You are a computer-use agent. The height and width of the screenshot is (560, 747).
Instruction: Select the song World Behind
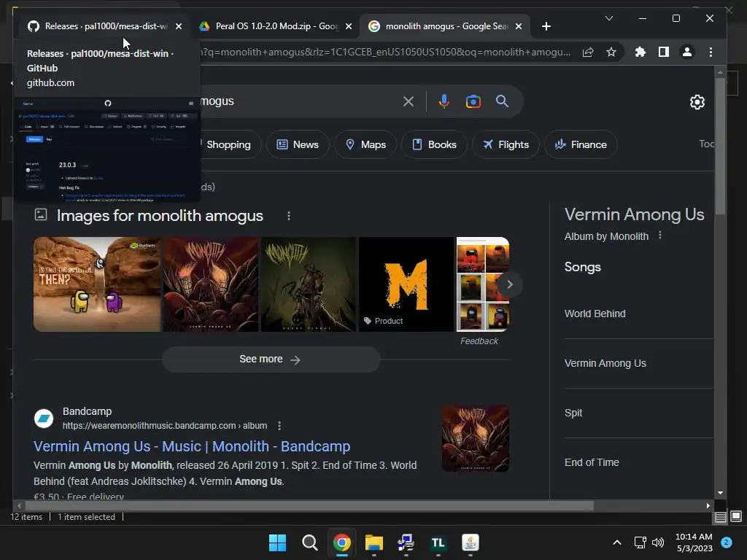coord(595,314)
